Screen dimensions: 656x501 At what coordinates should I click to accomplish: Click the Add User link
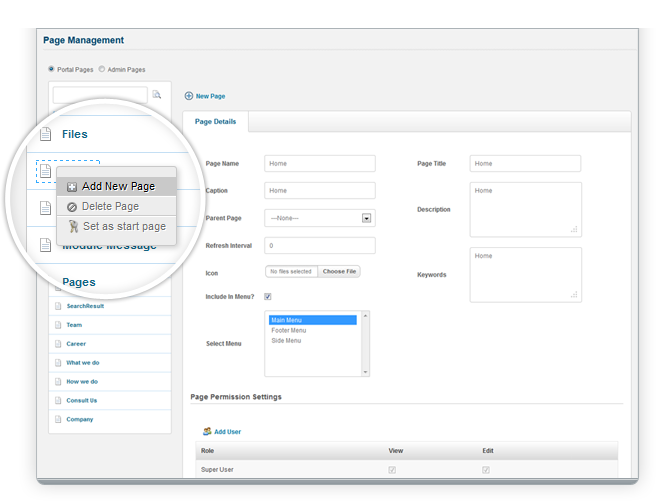[228, 432]
